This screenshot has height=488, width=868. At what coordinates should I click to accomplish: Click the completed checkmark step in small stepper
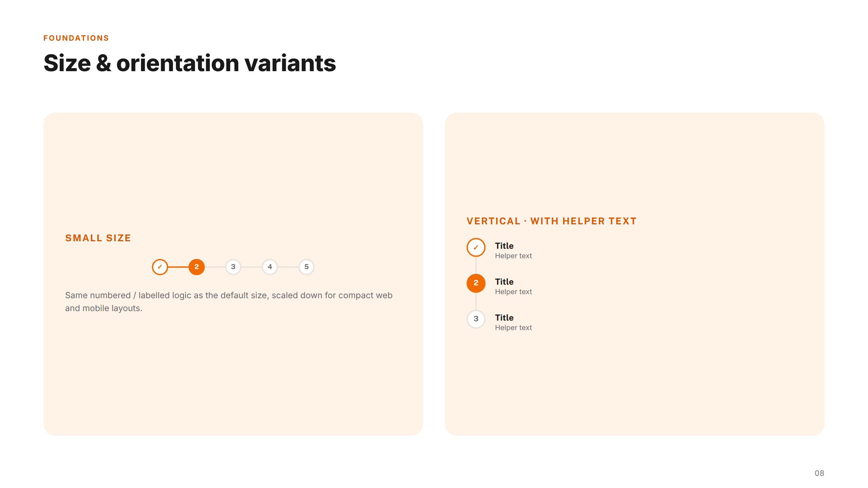click(160, 267)
